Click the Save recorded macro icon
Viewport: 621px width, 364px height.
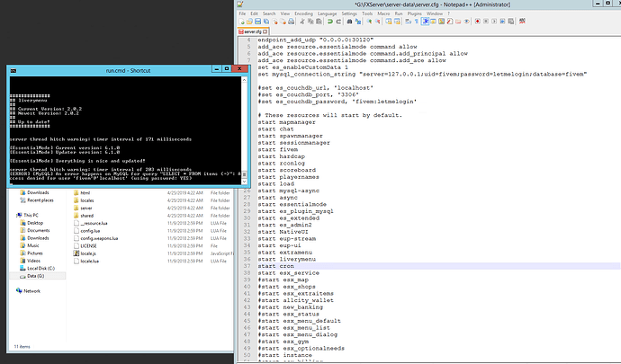coord(511,22)
